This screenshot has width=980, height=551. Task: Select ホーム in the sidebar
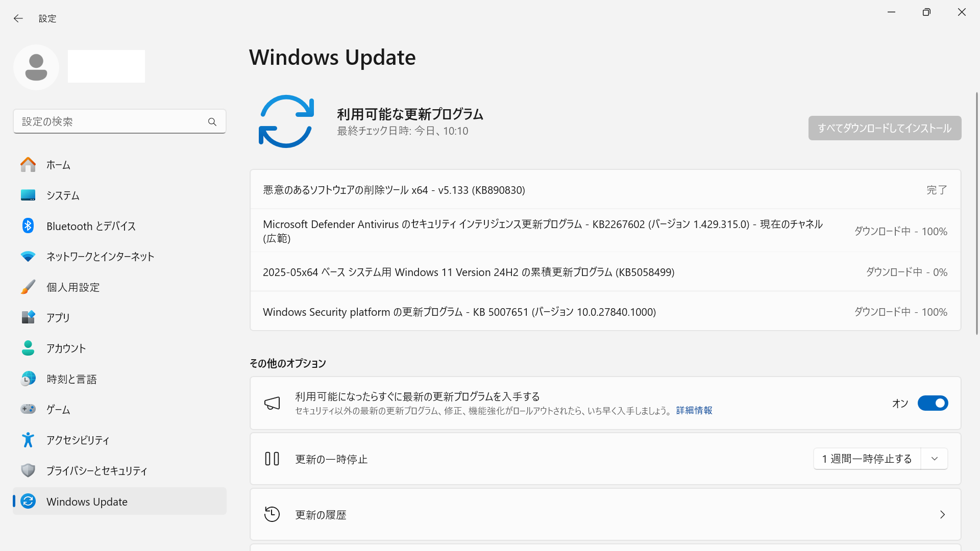[x=58, y=165]
